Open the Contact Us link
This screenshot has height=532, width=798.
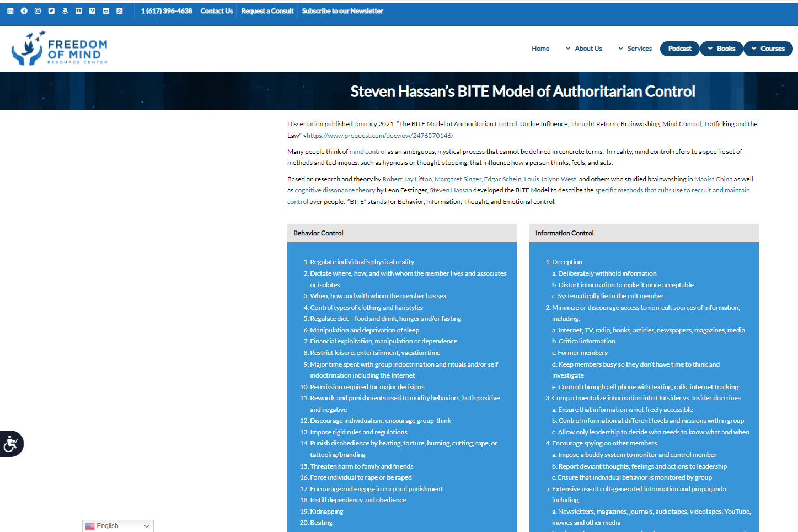coord(217,11)
